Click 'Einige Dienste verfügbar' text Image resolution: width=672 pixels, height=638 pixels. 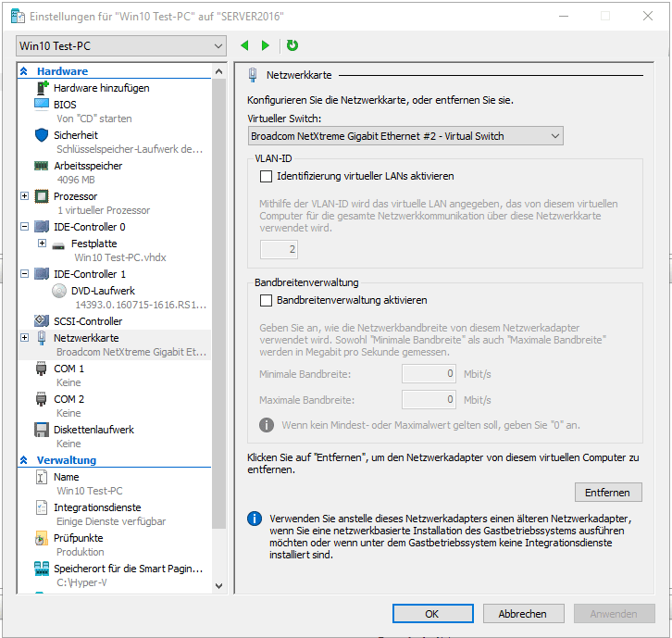click(111, 521)
